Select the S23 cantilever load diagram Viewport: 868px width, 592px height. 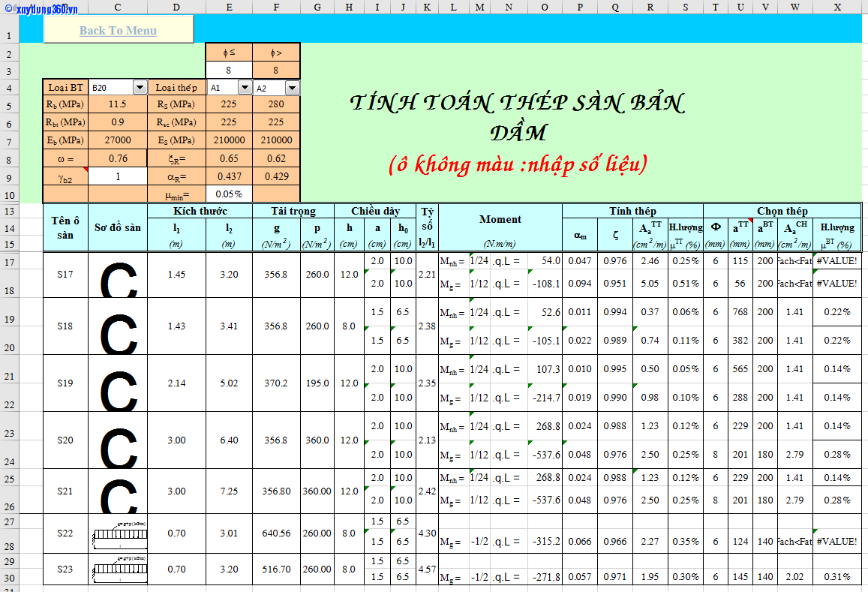click(118, 570)
